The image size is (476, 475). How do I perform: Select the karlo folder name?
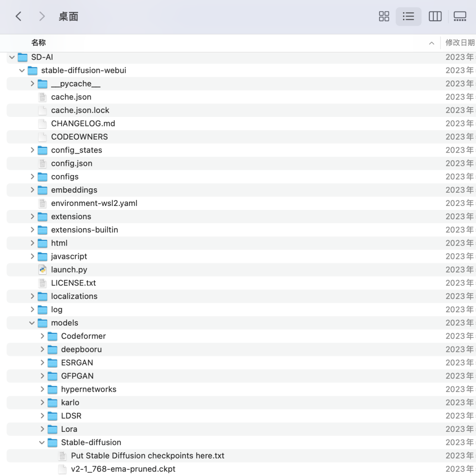(70, 403)
